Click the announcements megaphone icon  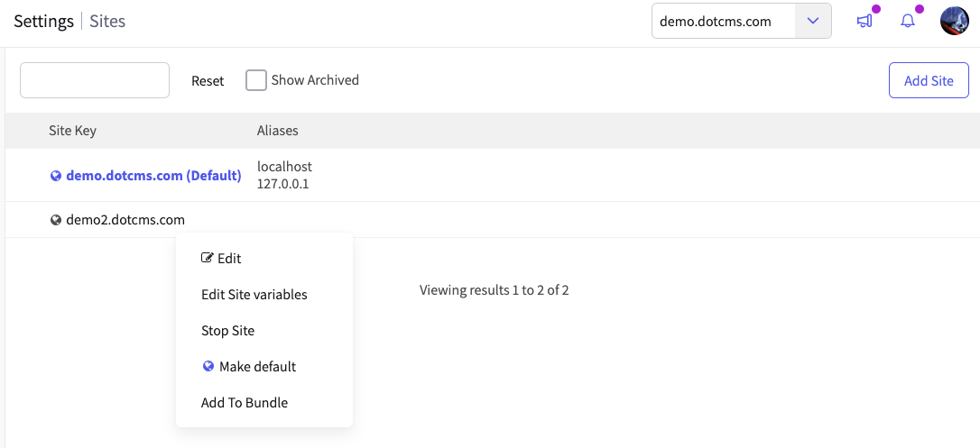[864, 22]
